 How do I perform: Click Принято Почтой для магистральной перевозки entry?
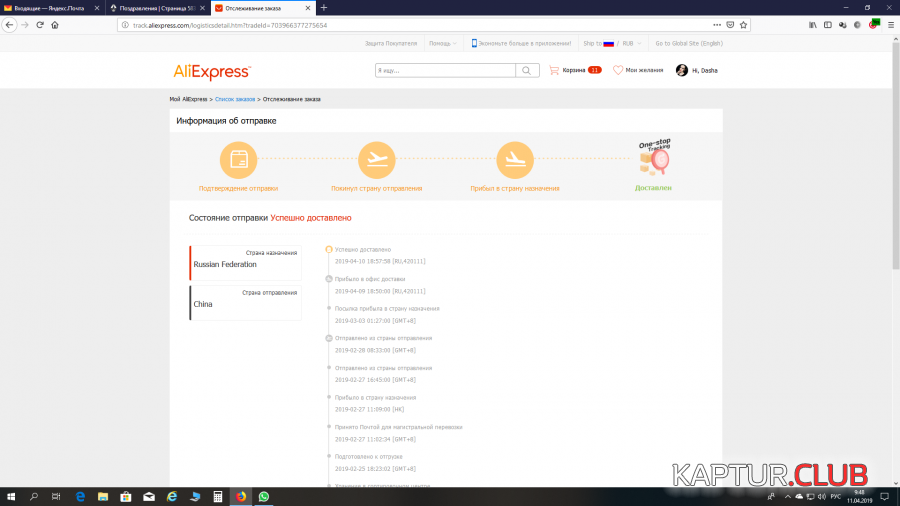click(x=398, y=427)
